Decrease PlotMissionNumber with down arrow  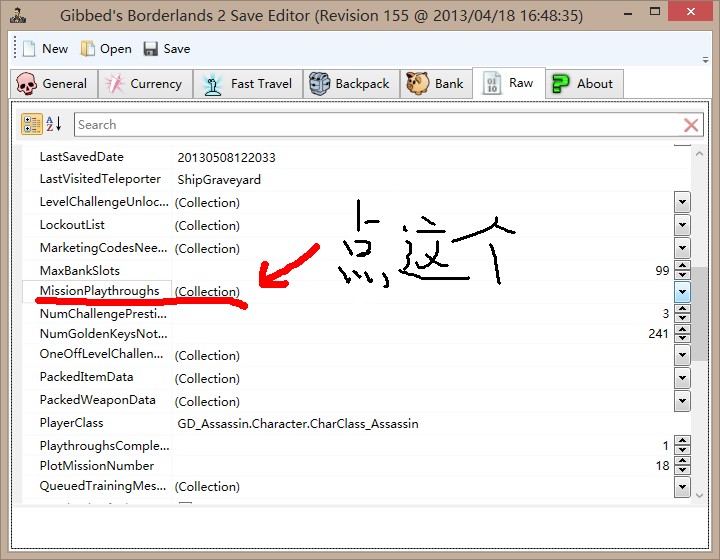(682, 470)
